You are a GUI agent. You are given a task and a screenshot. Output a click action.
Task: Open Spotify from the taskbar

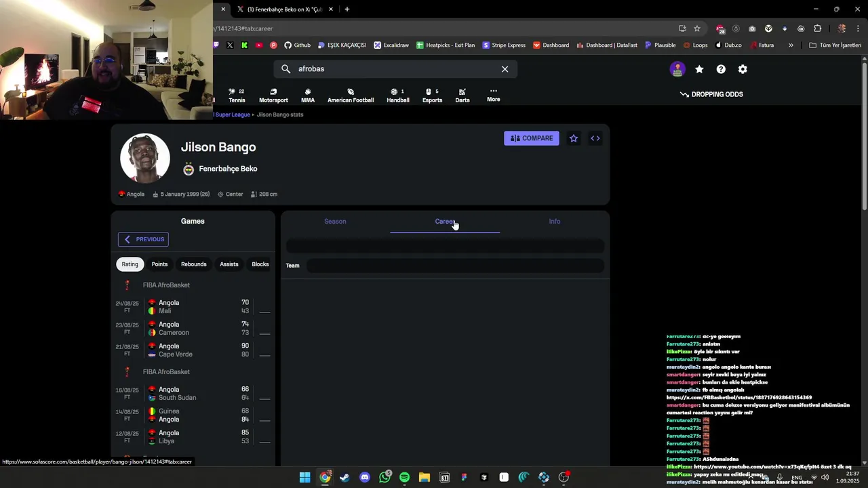click(x=404, y=478)
